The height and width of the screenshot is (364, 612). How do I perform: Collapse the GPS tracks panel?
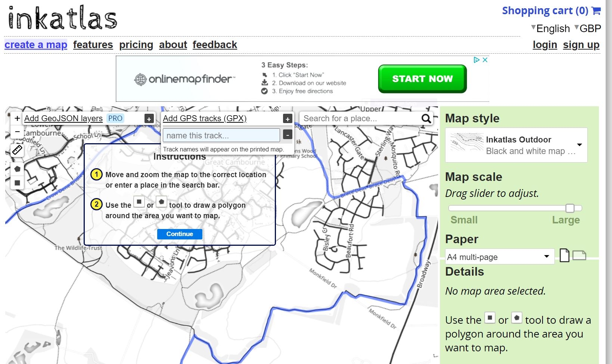[x=288, y=135]
